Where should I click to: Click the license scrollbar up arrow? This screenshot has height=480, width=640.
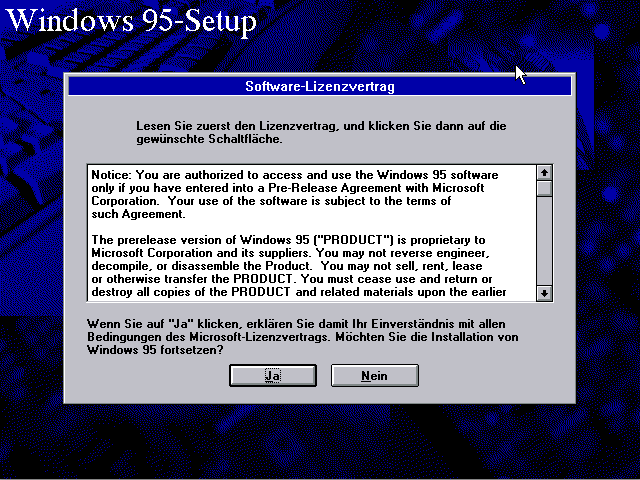[x=544, y=173]
